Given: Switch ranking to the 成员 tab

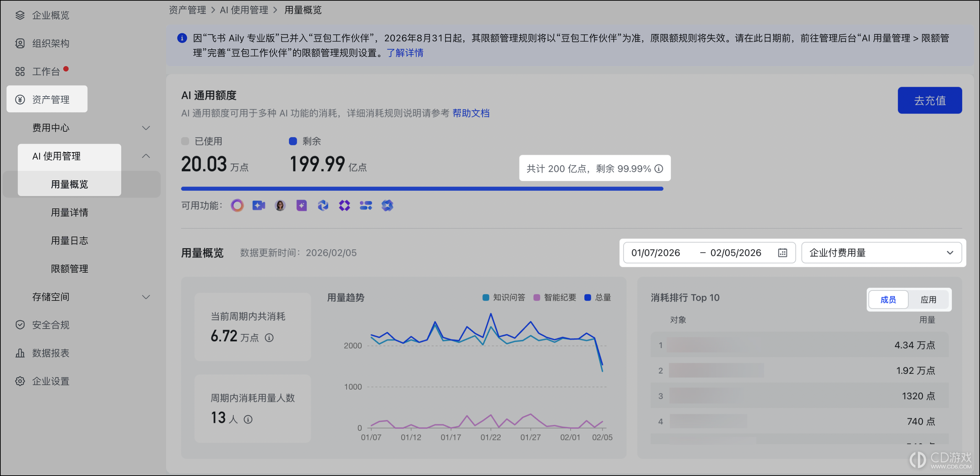Looking at the screenshot, I should point(888,300).
